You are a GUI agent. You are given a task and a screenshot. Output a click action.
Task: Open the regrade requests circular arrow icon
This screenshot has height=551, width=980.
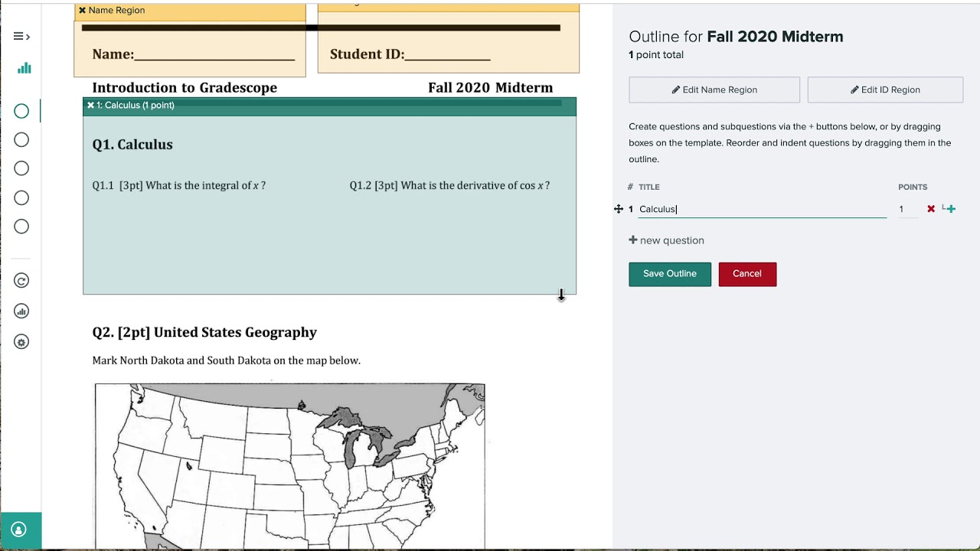coord(21,281)
